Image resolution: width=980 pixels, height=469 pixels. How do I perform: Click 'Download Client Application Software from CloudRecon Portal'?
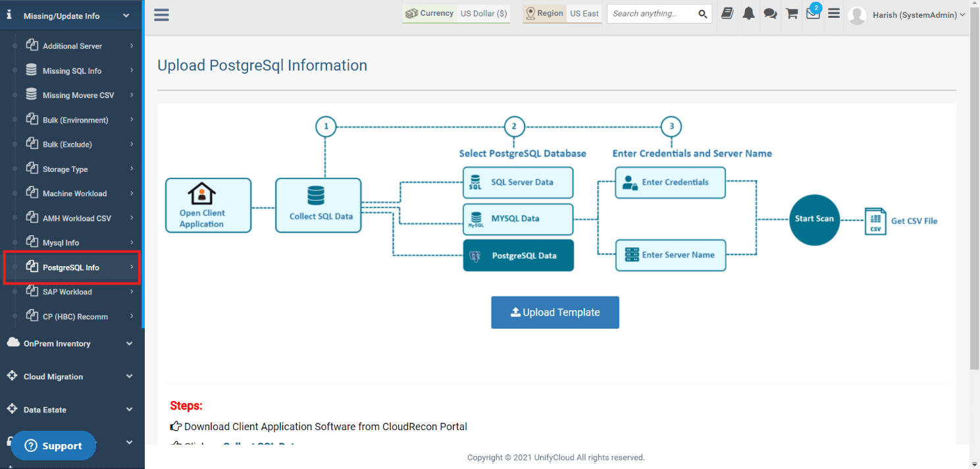pyautogui.click(x=326, y=427)
